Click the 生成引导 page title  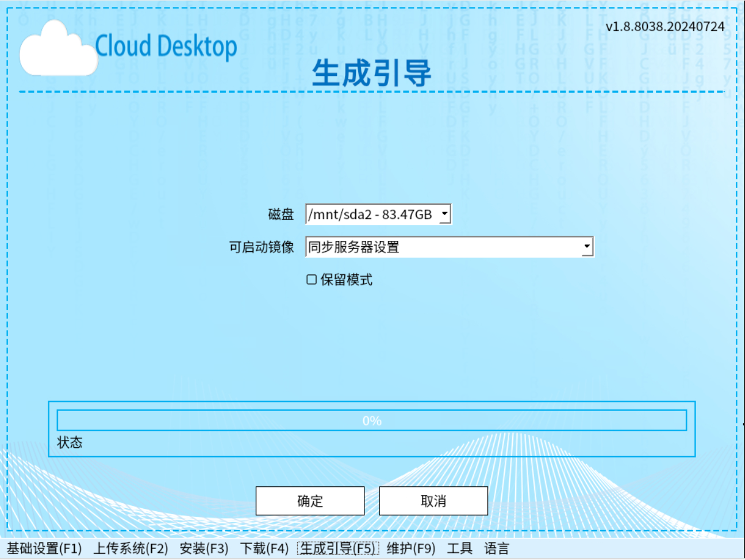(371, 73)
